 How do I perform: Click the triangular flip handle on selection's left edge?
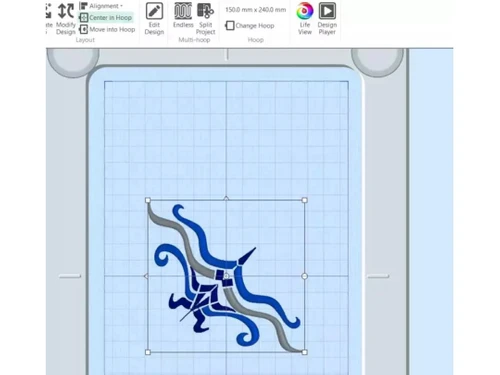tap(146, 276)
